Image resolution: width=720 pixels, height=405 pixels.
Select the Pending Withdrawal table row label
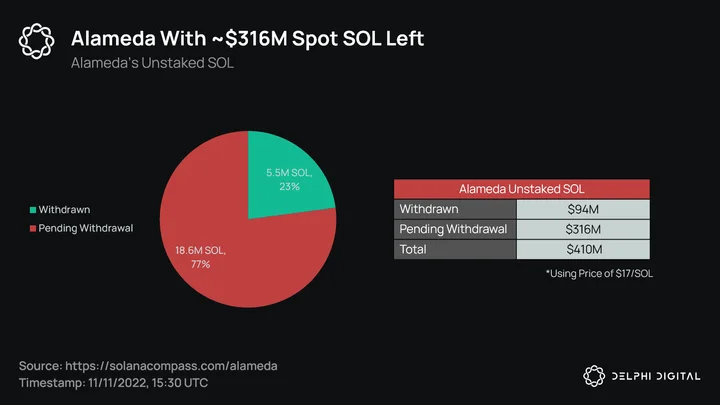[x=455, y=229]
